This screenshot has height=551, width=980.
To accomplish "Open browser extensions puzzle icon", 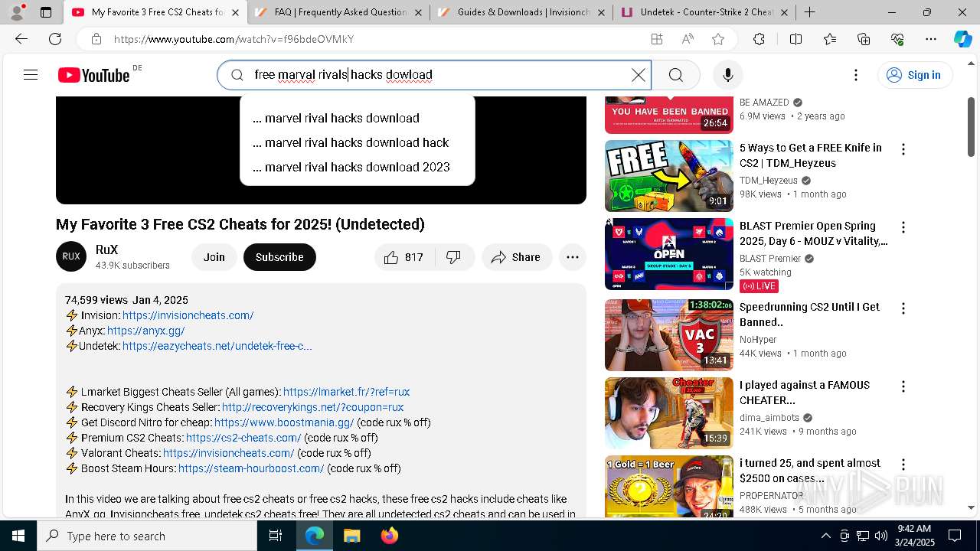I will (x=759, y=39).
